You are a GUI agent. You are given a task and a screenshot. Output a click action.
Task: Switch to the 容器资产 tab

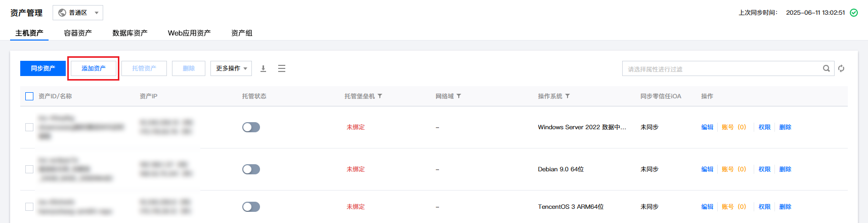pos(78,33)
